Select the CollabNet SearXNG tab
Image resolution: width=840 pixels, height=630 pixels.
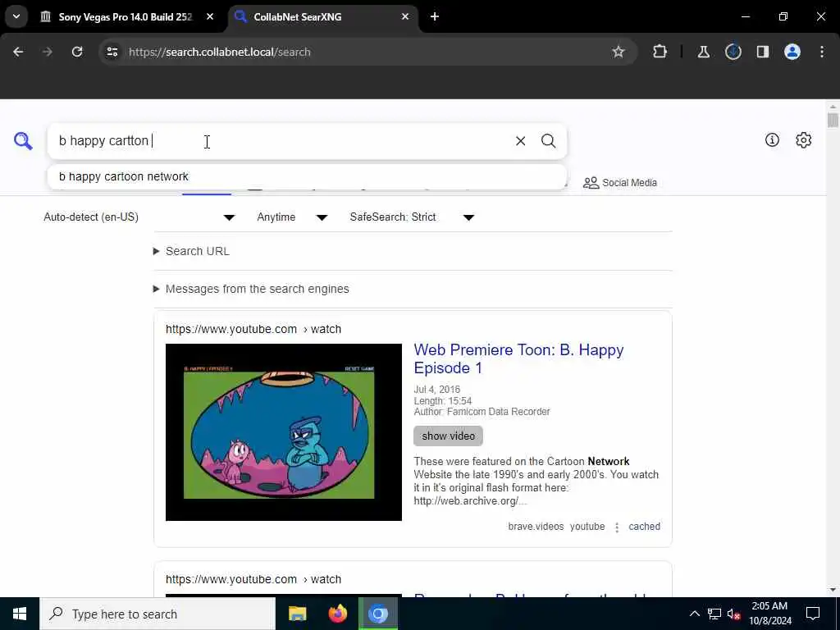[x=323, y=16]
